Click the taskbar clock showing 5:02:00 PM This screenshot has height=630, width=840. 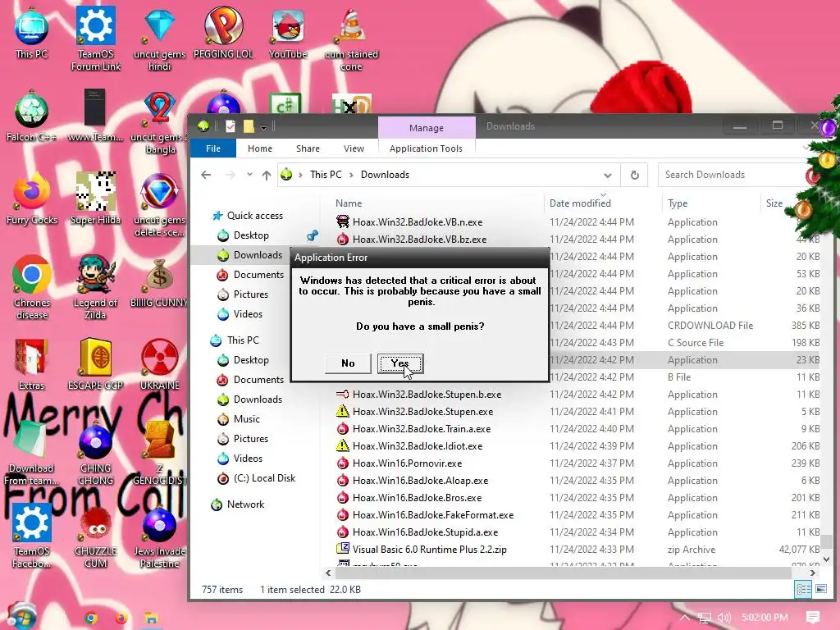click(x=765, y=618)
